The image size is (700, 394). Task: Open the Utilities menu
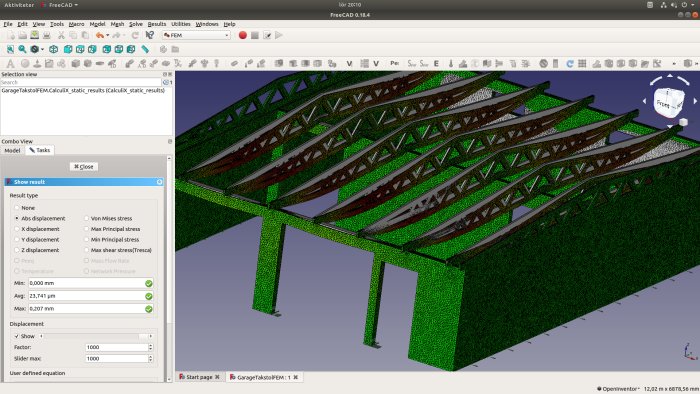[181, 24]
